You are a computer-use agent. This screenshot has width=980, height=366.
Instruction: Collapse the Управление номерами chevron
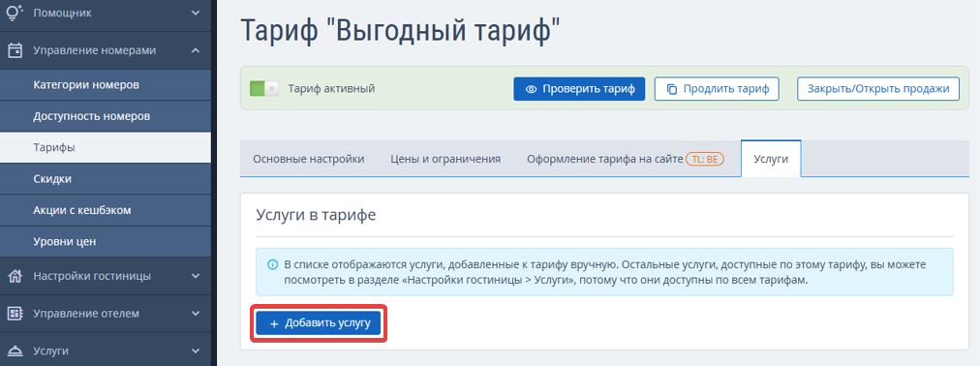point(196,50)
